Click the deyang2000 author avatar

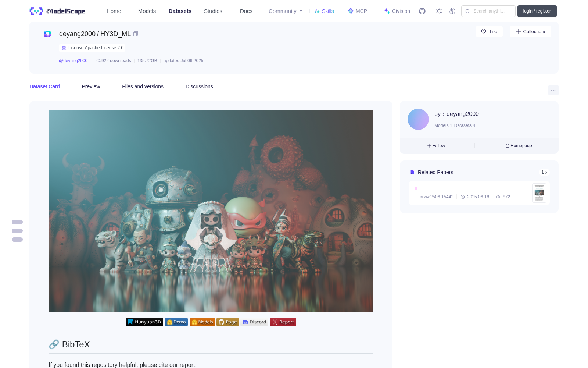click(x=418, y=119)
